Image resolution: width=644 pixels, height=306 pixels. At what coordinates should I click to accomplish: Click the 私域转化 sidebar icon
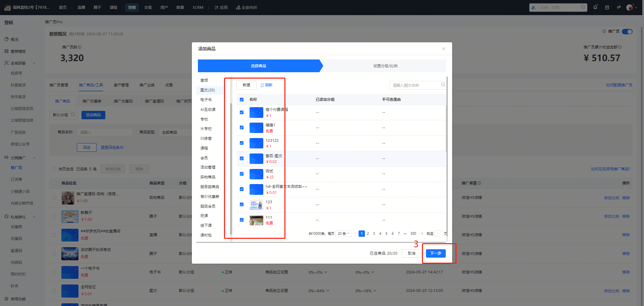pyautogui.click(x=6, y=217)
